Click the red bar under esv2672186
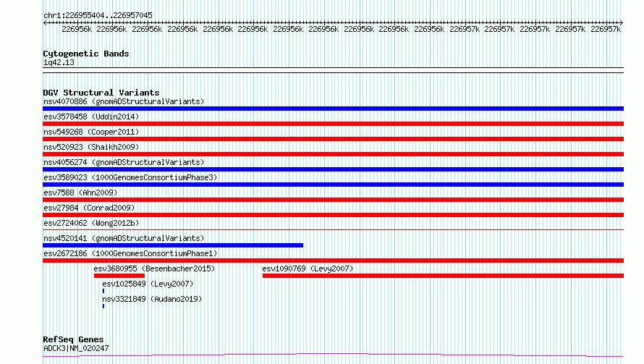This screenshot has height=364, width=644. tap(333, 261)
